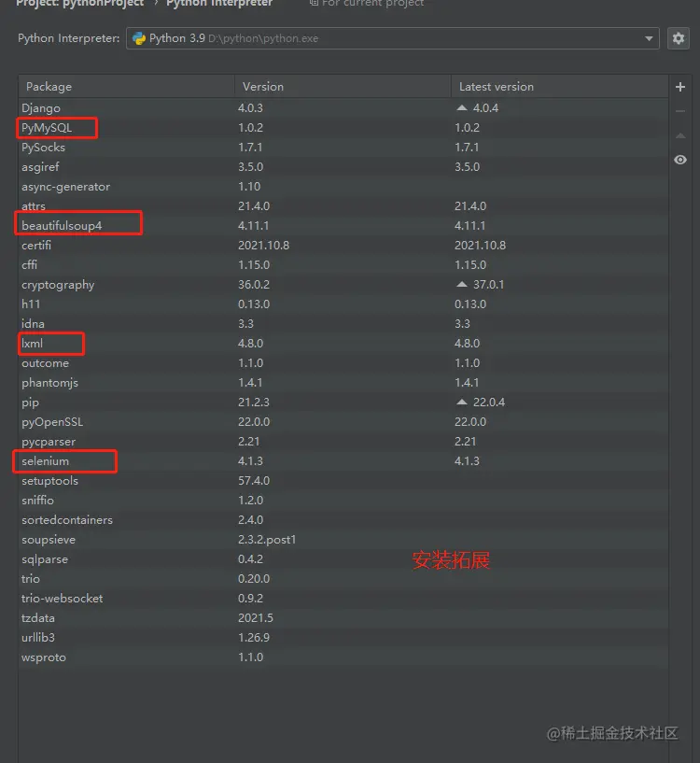This screenshot has width=700, height=763.
Task: Expand the Python Interpreter dropdown arrow
Action: (649, 38)
